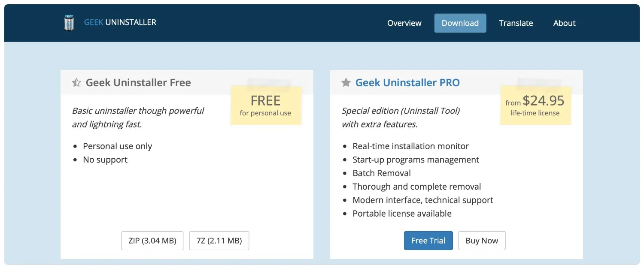The width and height of the screenshot is (644, 269).
Task: Download the ZIP (3.04 MB) package
Action: tap(152, 241)
